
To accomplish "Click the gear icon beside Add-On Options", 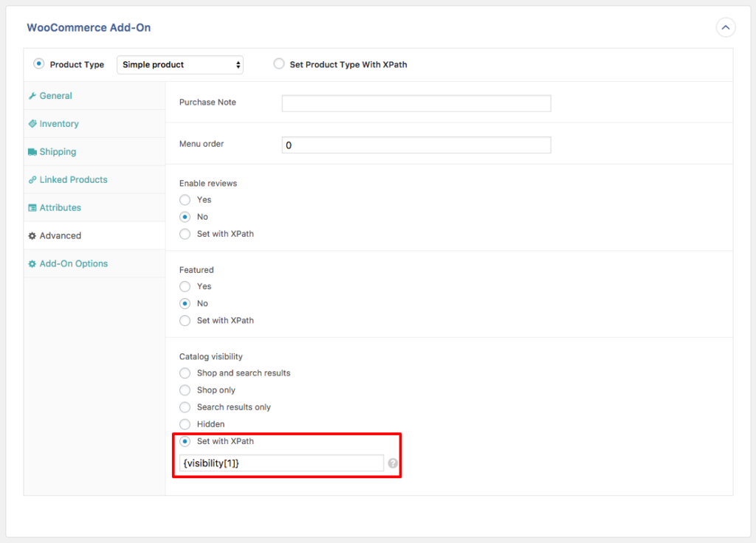I will (x=31, y=263).
